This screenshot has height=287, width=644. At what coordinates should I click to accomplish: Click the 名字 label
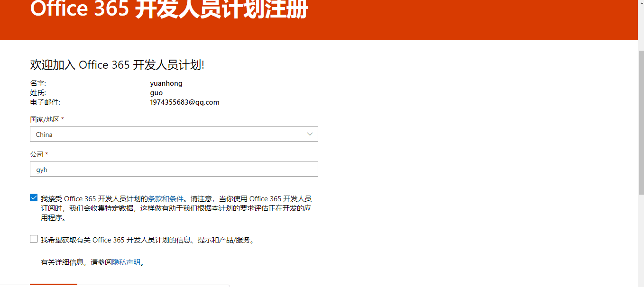pyautogui.click(x=38, y=83)
